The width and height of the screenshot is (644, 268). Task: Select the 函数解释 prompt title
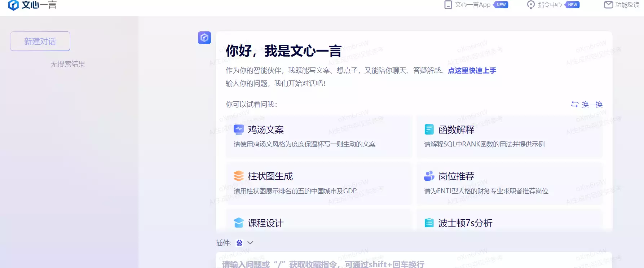456,129
